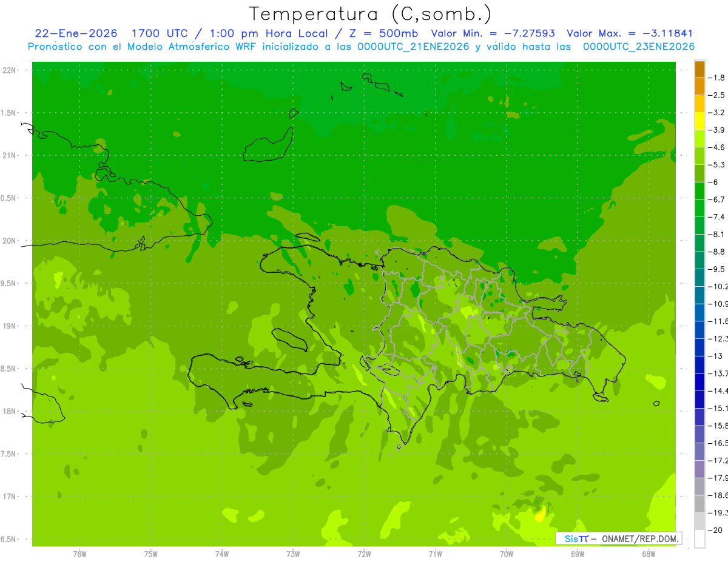Screen dimensions: 728x562
Task: Click Great Inagua island outline near 21N
Action: coord(268,145)
